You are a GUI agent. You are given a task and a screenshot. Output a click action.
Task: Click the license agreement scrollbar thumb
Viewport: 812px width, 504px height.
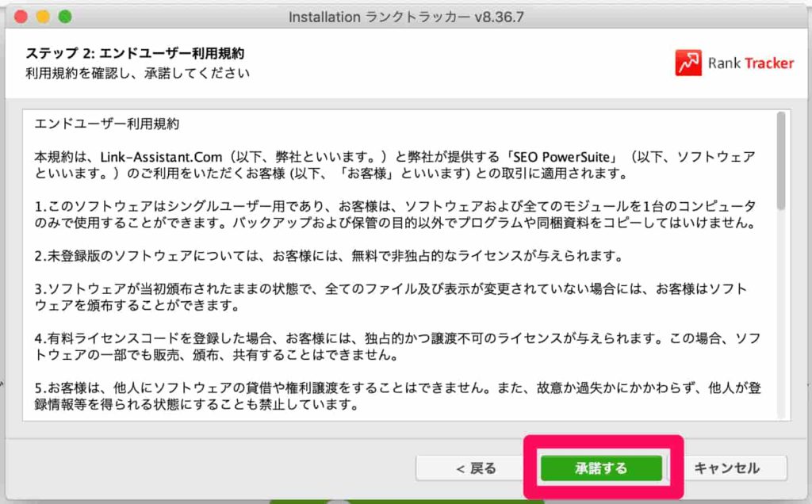[781, 161]
